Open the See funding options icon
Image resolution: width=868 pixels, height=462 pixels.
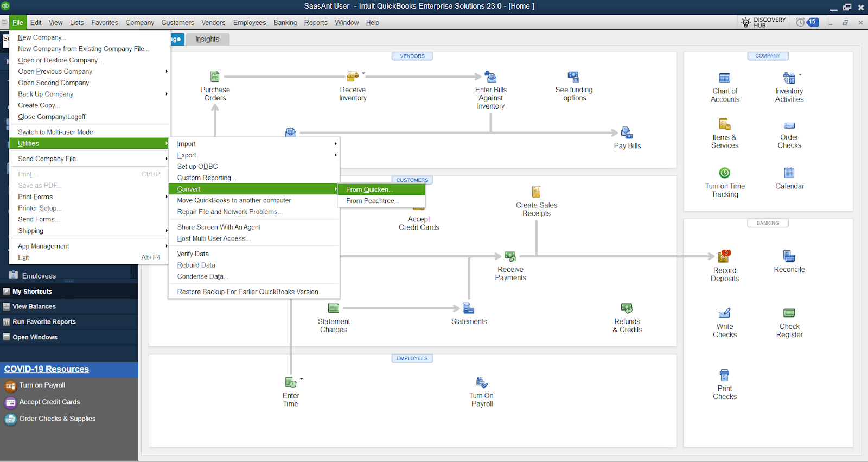tap(573, 77)
